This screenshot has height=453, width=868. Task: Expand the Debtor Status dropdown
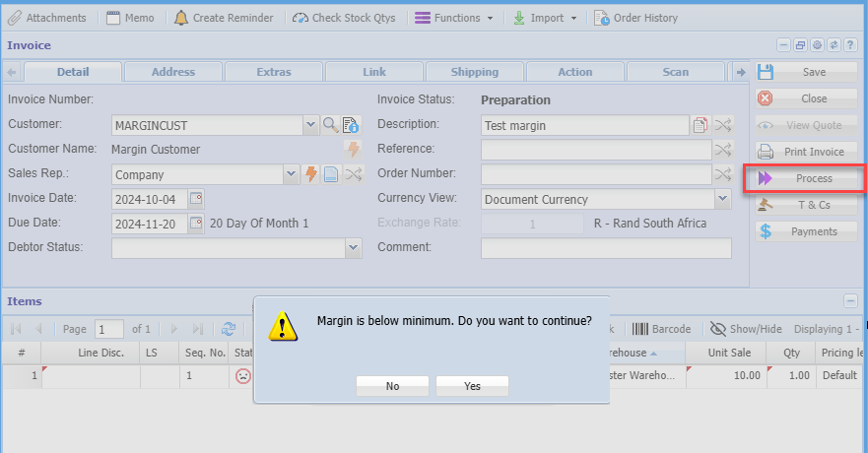(x=354, y=248)
